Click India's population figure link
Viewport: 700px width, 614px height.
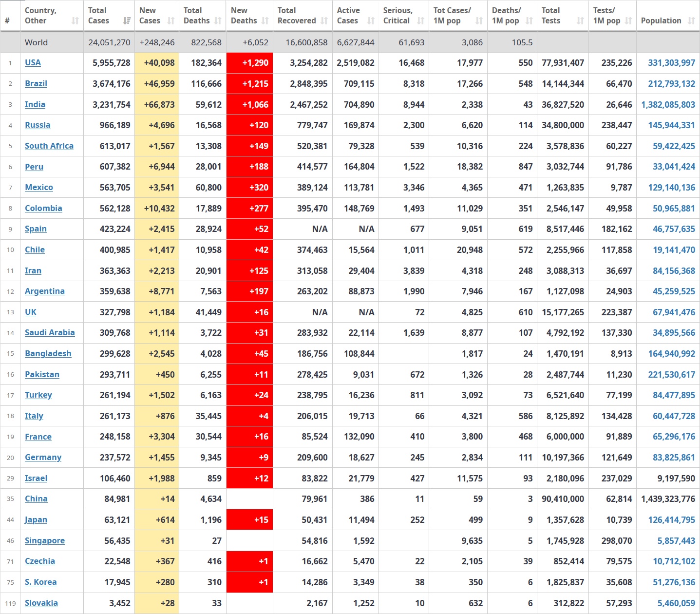pos(668,104)
